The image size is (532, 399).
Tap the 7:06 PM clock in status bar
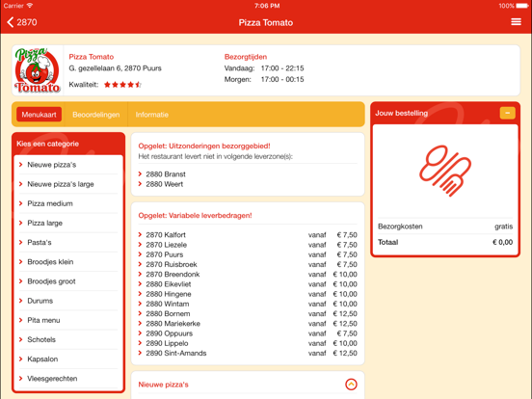pos(267,6)
